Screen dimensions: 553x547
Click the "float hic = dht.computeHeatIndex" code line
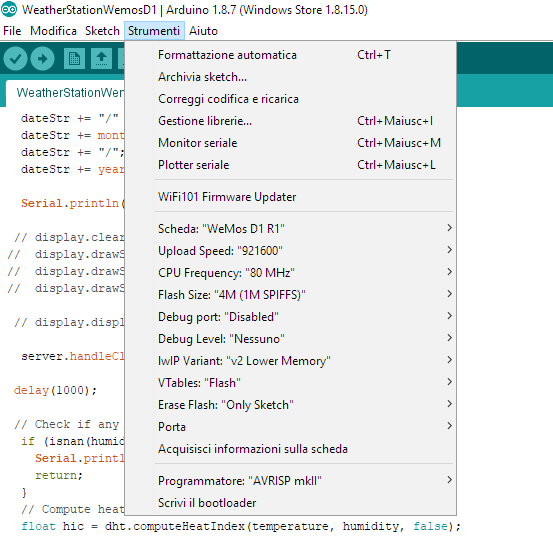pos(241,527)
